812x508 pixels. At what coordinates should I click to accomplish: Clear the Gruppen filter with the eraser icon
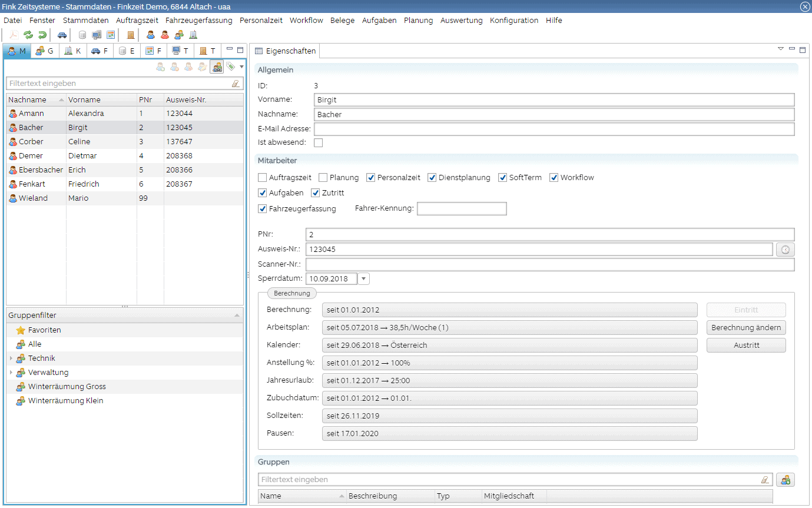[x=765, y=480]
